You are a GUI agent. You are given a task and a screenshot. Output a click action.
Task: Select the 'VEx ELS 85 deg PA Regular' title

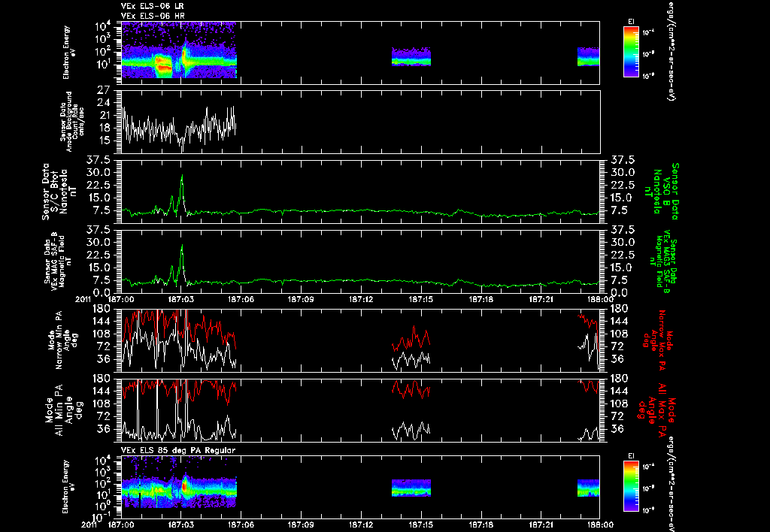(x=178, y=450)
